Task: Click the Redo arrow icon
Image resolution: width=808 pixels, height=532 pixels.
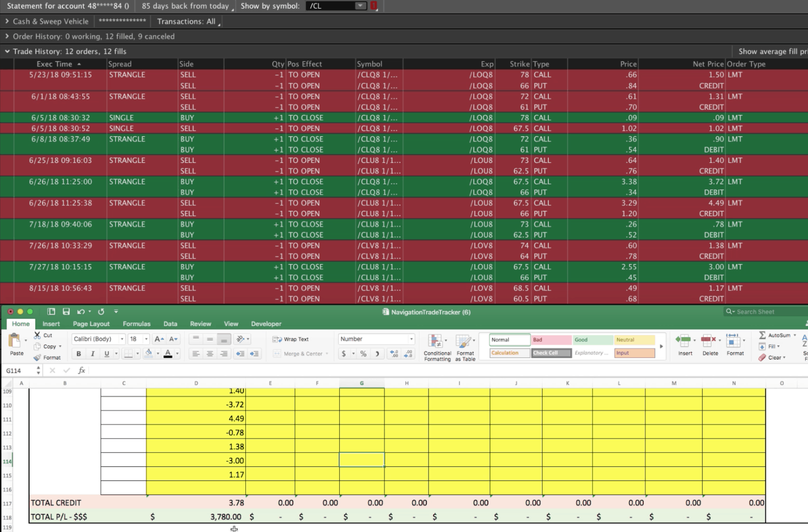Action: pos(101,311)
